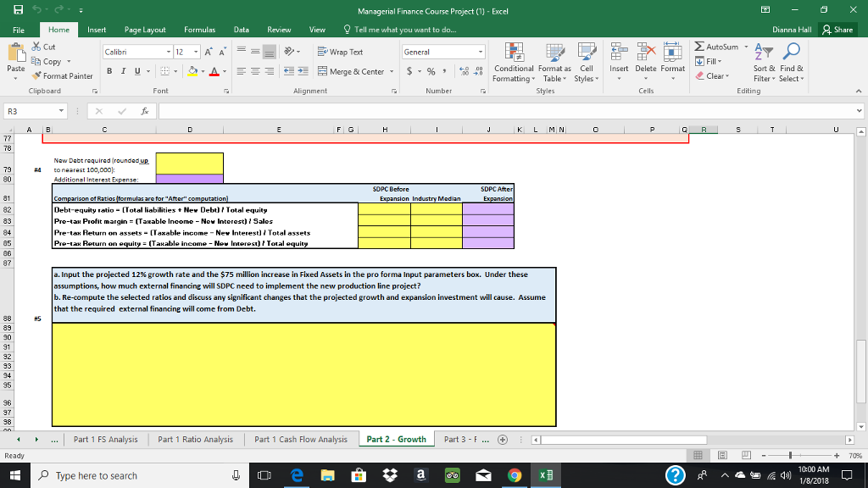Image resolution: width=868 pixels, height=488 pixels.
Task: Toggle Wrap Text
Action: (x=341, y=52)
